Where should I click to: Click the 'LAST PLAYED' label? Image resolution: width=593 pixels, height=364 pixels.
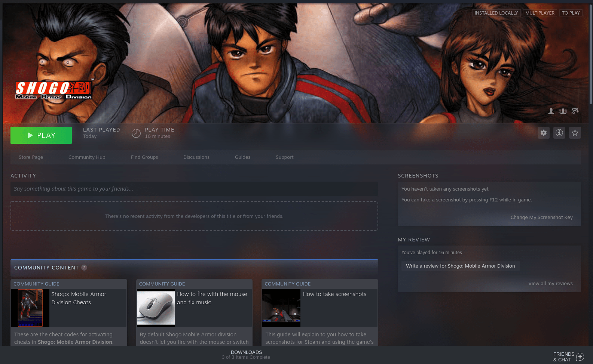101,130
